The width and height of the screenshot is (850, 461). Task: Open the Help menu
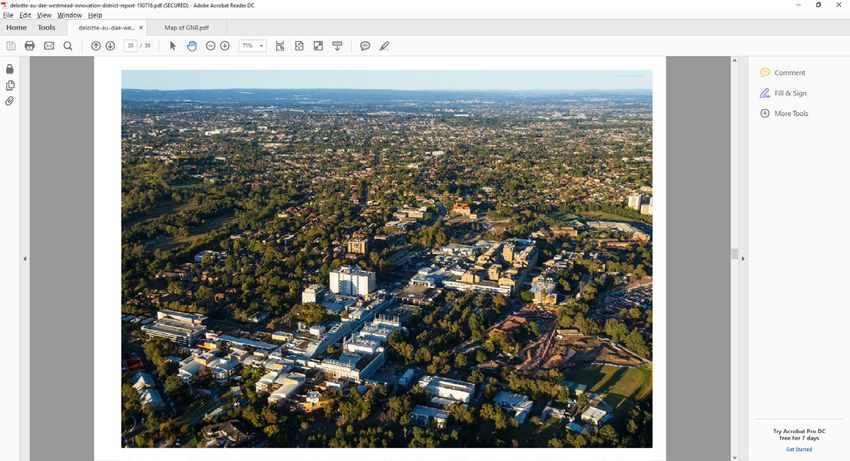(x=95, y=15)
